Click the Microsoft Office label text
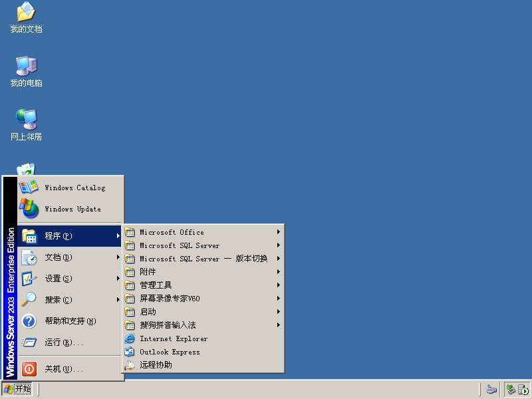 172,232
